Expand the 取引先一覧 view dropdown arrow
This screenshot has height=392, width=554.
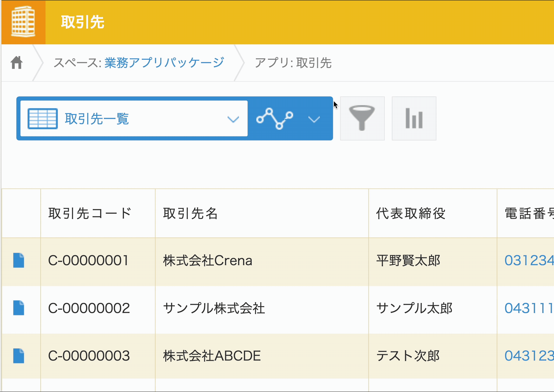[233, 119]
